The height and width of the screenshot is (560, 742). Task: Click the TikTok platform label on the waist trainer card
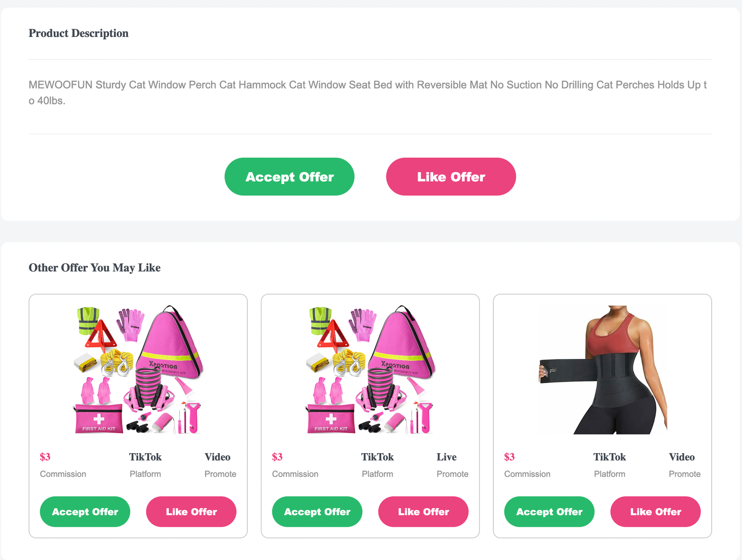[x=609, y=457]
